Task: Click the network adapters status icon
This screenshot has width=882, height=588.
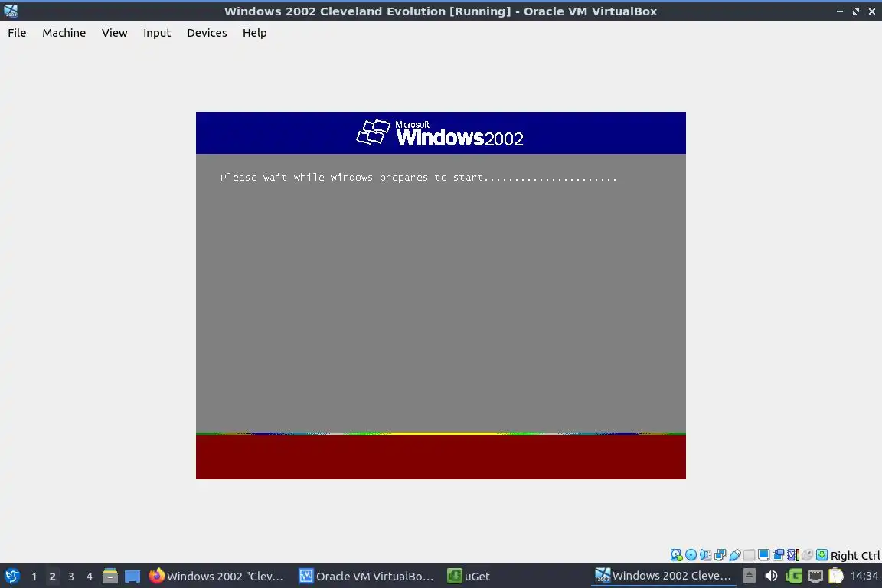Action: [x=720, y=555]
